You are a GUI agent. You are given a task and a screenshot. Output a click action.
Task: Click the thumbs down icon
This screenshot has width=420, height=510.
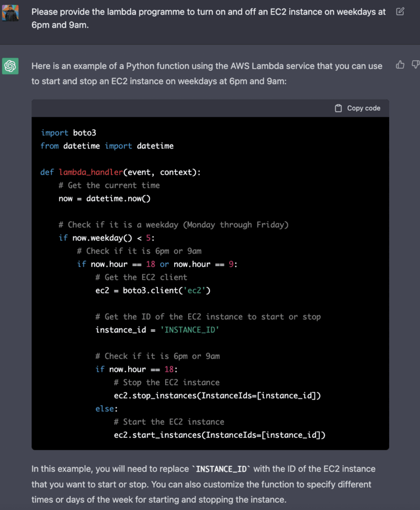click(416, 65)
